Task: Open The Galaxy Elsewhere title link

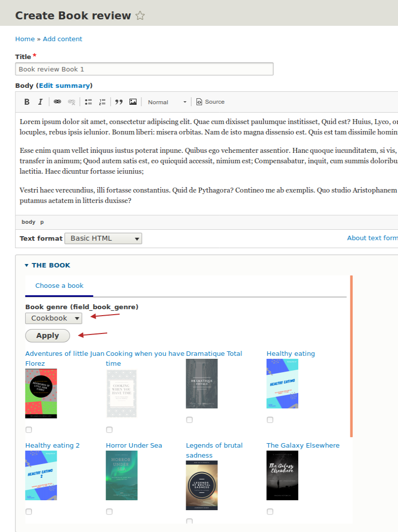Action: point(303,446)
